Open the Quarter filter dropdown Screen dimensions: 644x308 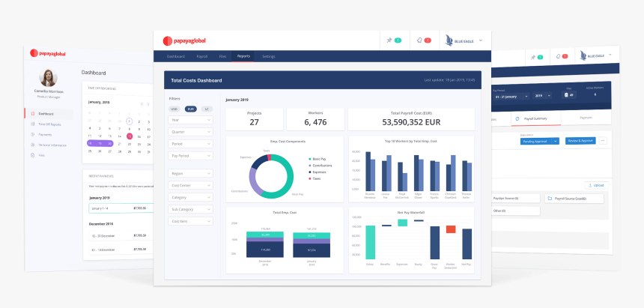click(x=190, y=132)
